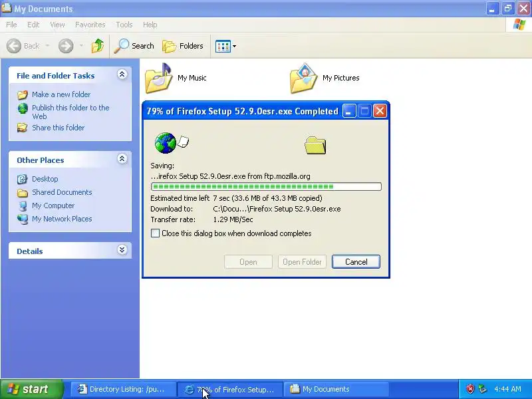Collapse File and Folder Tasks panel
This screenshot has width=532, height=399.
pos(122,74)
